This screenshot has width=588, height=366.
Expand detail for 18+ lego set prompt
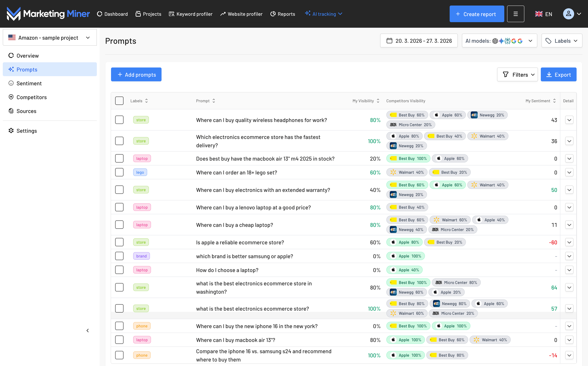(569, 172)
